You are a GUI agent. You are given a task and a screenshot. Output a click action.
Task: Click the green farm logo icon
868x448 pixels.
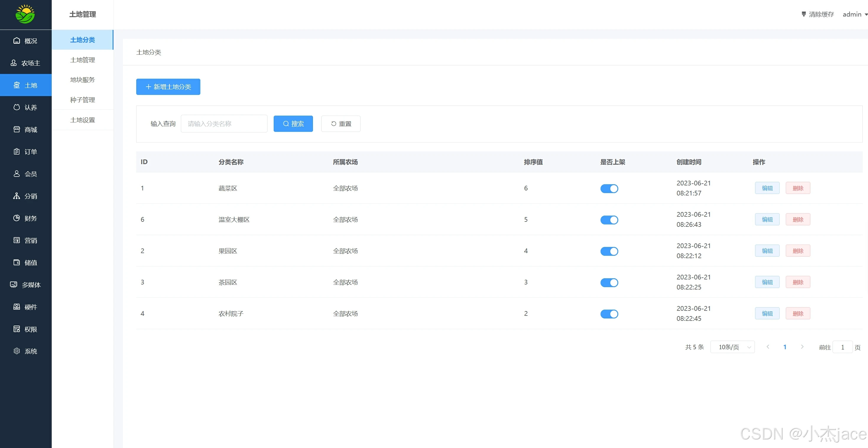point(25,14)
